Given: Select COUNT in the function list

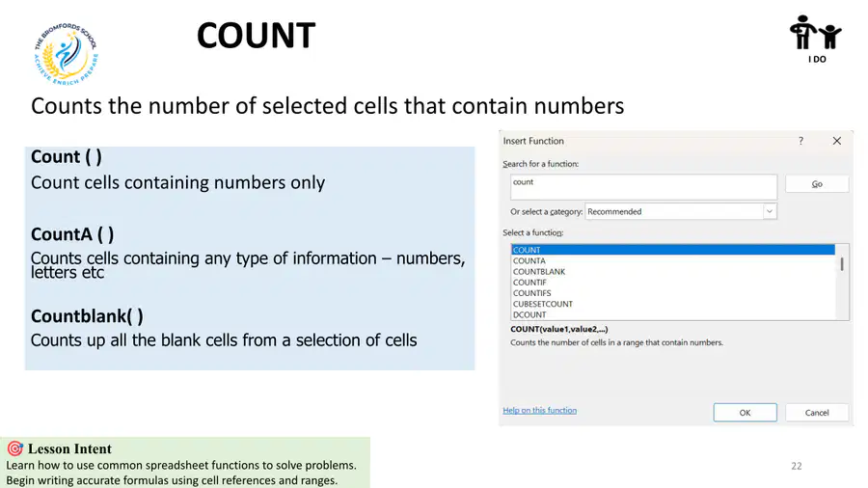Looking at the screenshot, I should click(x=672, y=250).
